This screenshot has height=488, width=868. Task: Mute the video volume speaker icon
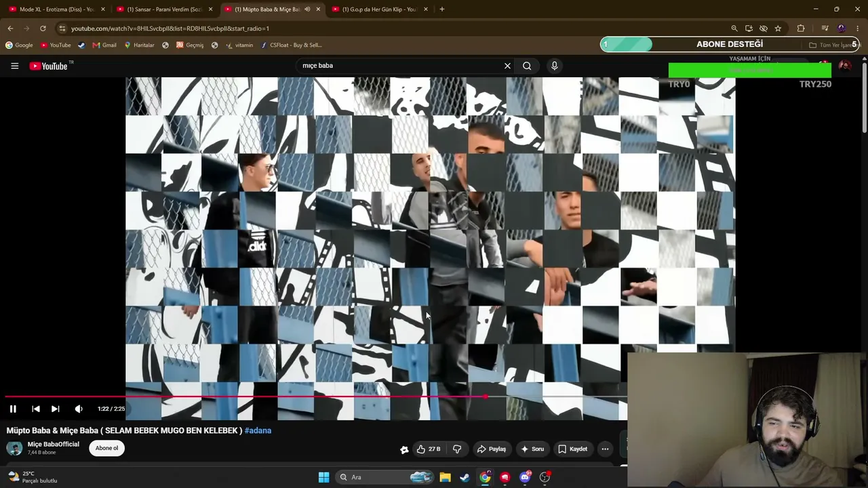(x=79, y=409)
